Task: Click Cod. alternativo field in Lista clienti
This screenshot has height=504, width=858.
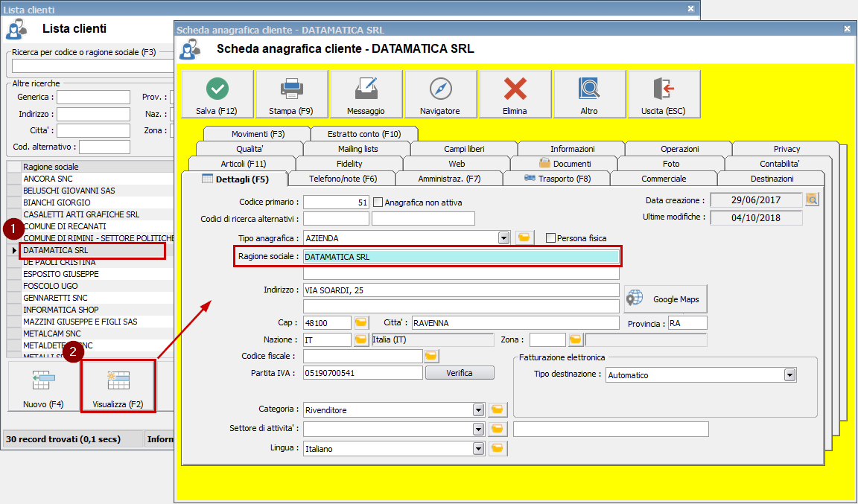Action: (x=105, y=147)
